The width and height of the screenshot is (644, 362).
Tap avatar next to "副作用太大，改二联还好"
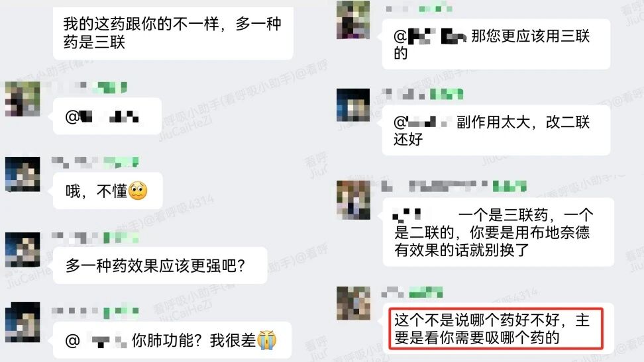pyautogui.click(x=352, y=105)
